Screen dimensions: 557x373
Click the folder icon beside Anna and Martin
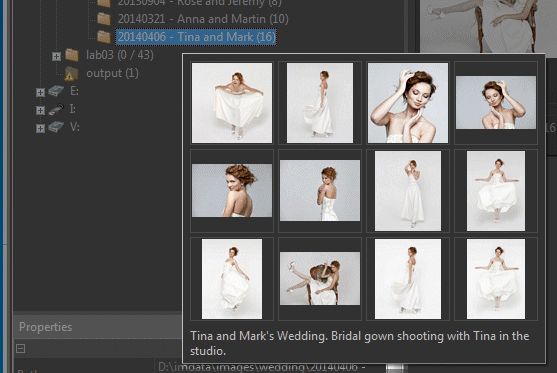[x=104, y=18]
